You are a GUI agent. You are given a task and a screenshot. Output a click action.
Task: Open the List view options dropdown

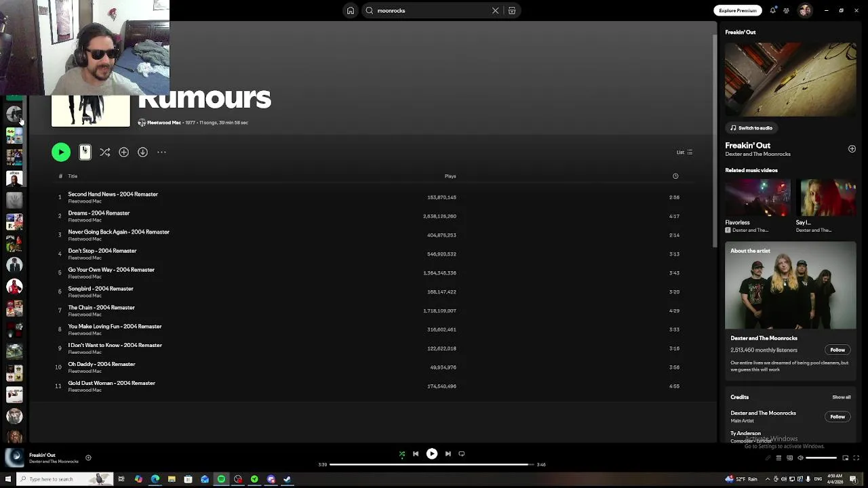[x=684, y=152]
